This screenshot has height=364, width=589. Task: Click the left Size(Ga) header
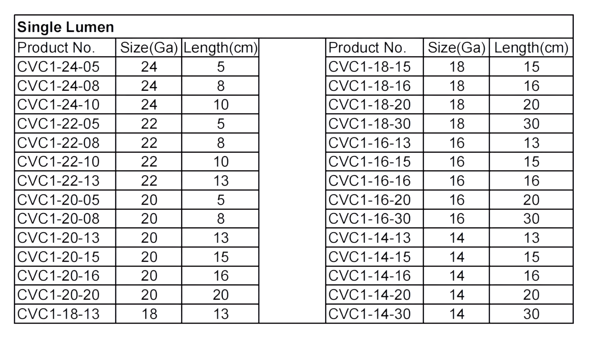pyautogui.click(x=149, y=47)
